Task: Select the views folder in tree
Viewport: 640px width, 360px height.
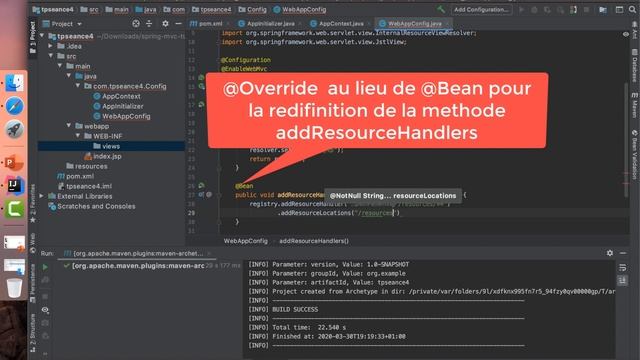Action: [x=111, y=146]
